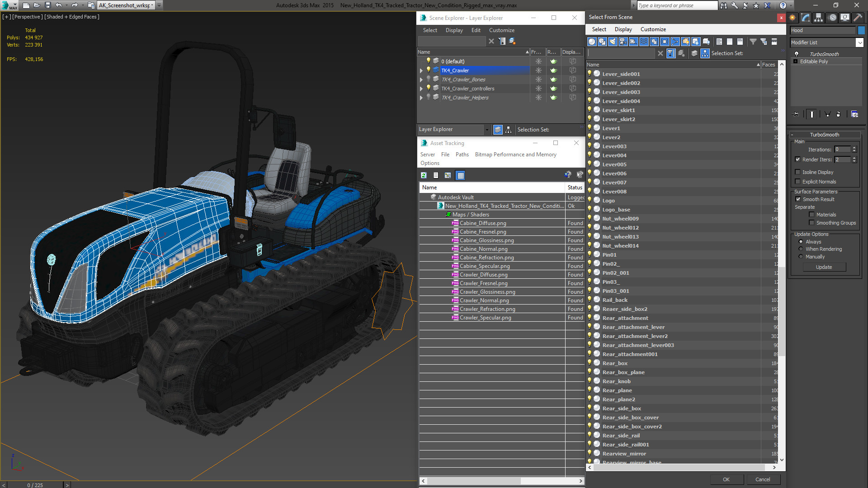Increase Iterations spinner value
Screen dimensions: 868x488
tap(854, 148)
